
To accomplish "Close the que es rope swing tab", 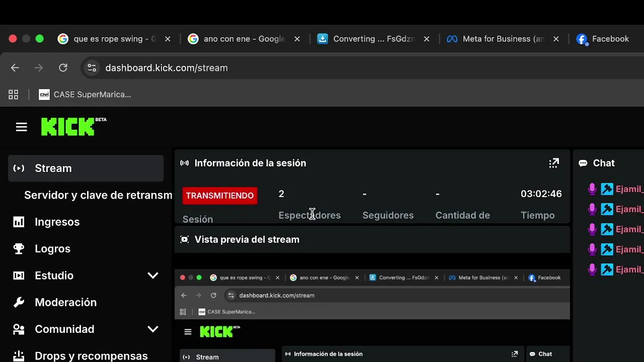I will (x=168, y=39).
